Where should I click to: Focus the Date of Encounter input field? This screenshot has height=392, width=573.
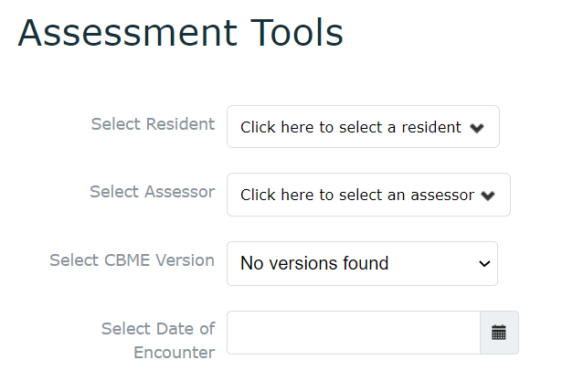pyautogui.click(x=354, y=333)
